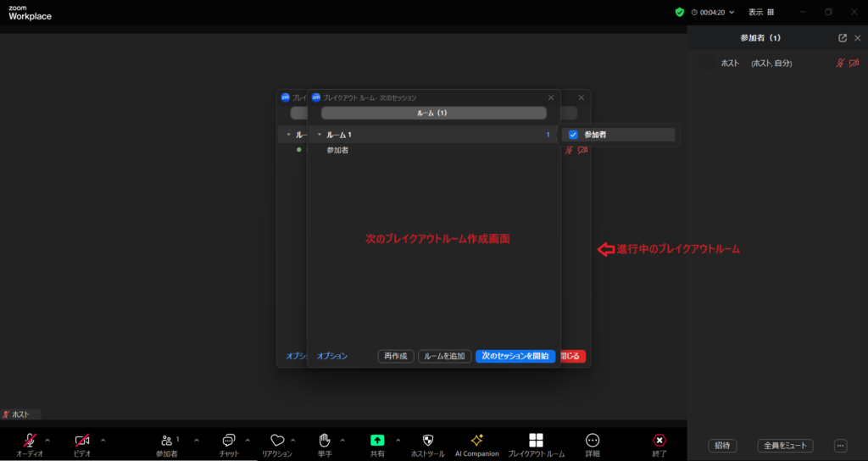Click the green encryption shield indicator
This screenshot has width=868, height=461.
pyautogui.click(x=679, y=13)
